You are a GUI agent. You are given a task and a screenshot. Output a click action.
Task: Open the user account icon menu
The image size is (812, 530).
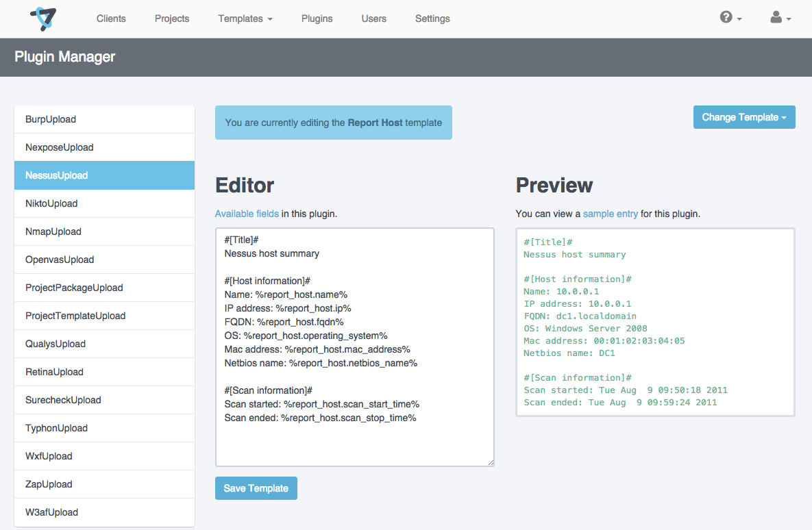(776, 18)
